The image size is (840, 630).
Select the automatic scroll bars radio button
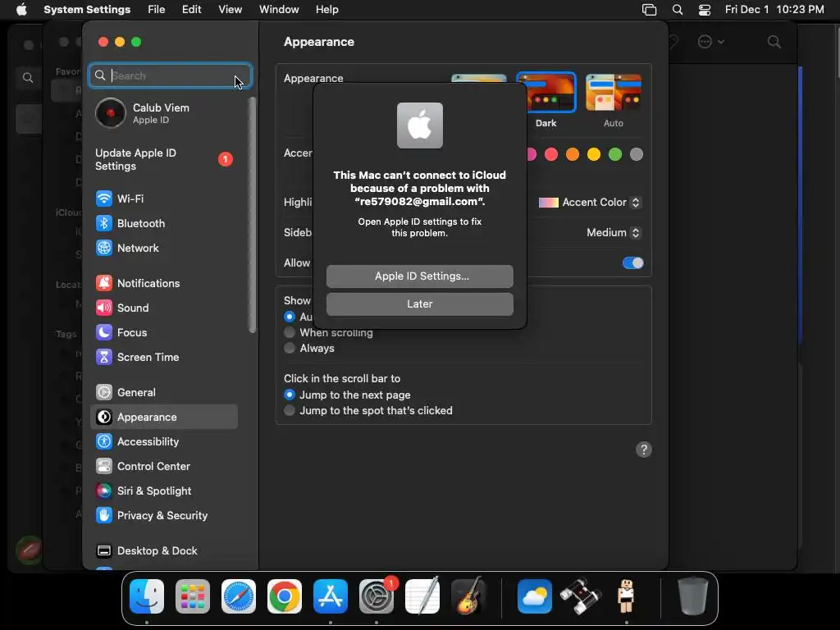coord(290,317)
